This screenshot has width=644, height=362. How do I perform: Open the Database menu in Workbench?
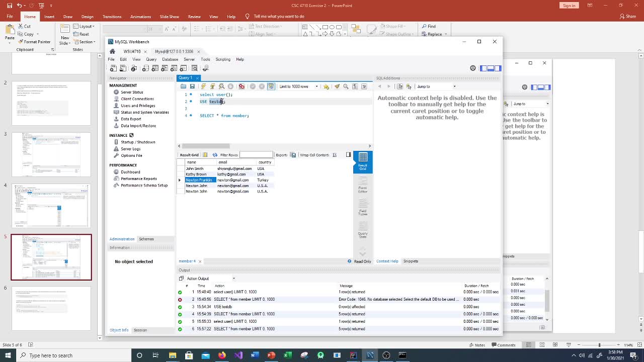(x=170, y=59)
